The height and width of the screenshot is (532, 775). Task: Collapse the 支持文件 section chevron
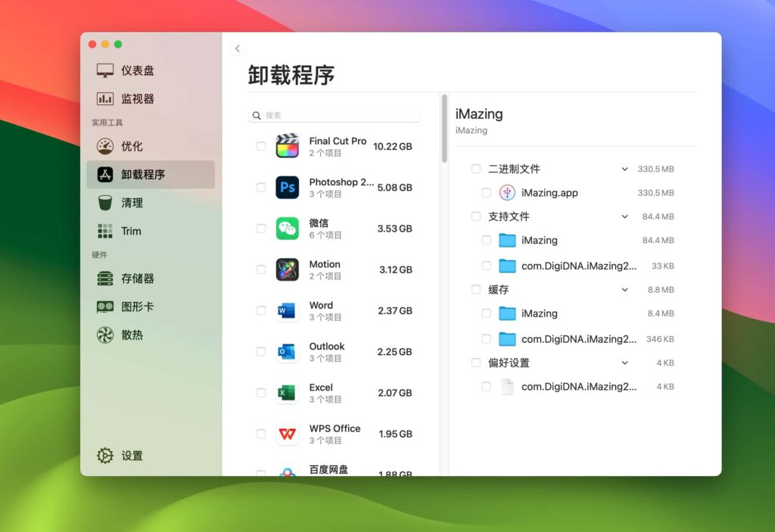[x=624, y=216]
